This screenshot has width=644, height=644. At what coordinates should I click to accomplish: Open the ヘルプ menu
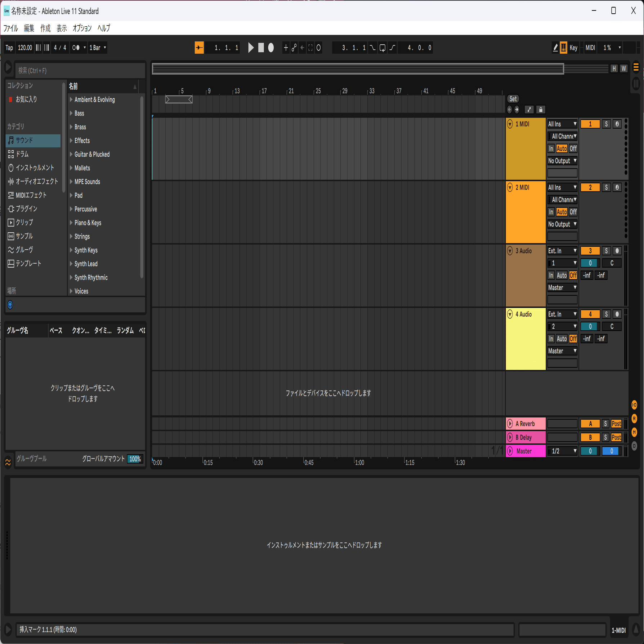point(104,28)
